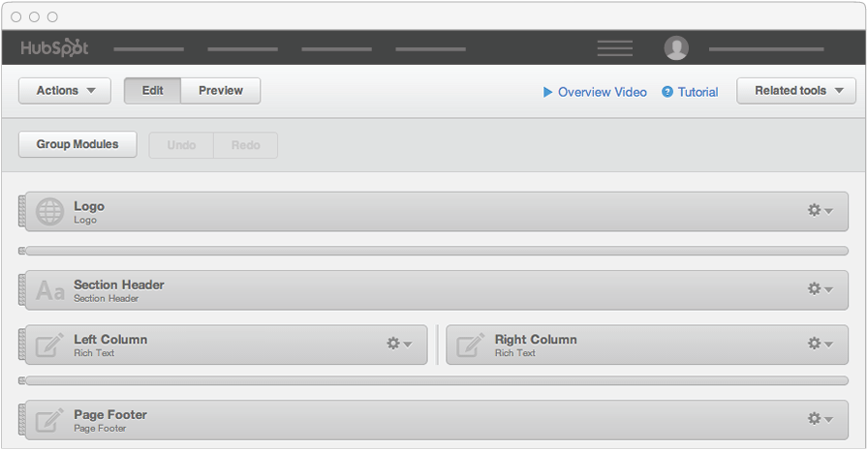Grab the drag handle of Page Footer module
Viewport: 868px width, 450px height.
coord(22,421)
